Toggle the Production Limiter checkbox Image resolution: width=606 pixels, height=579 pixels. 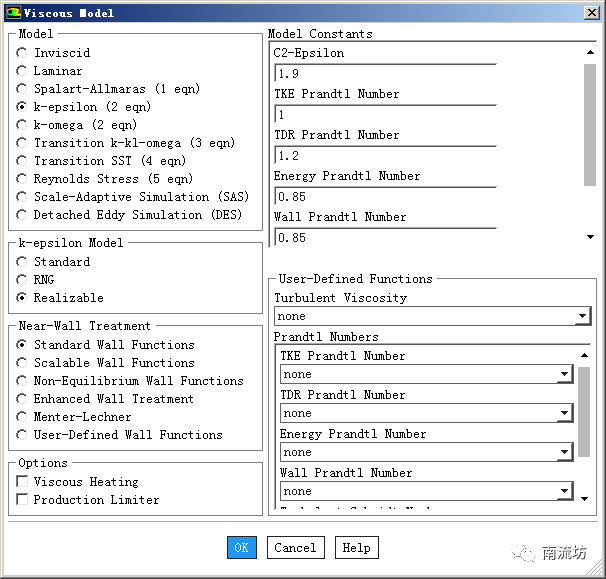[23, 500]
